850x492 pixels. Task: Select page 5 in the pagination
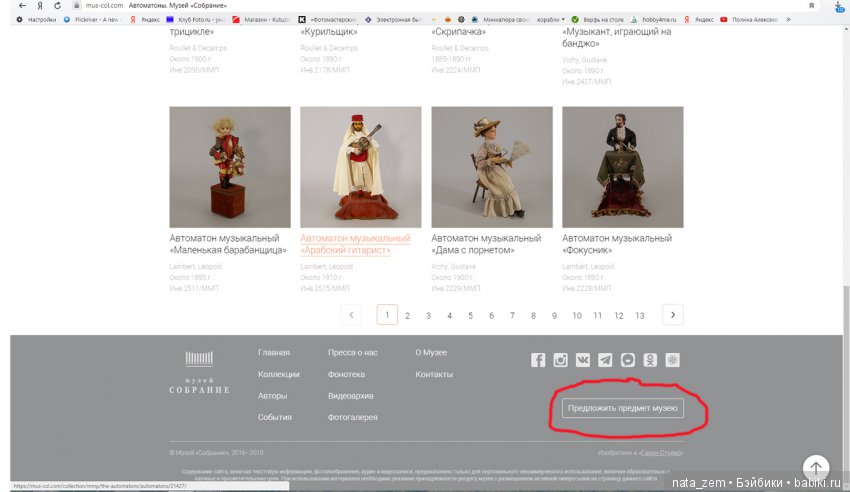(470, 315)
